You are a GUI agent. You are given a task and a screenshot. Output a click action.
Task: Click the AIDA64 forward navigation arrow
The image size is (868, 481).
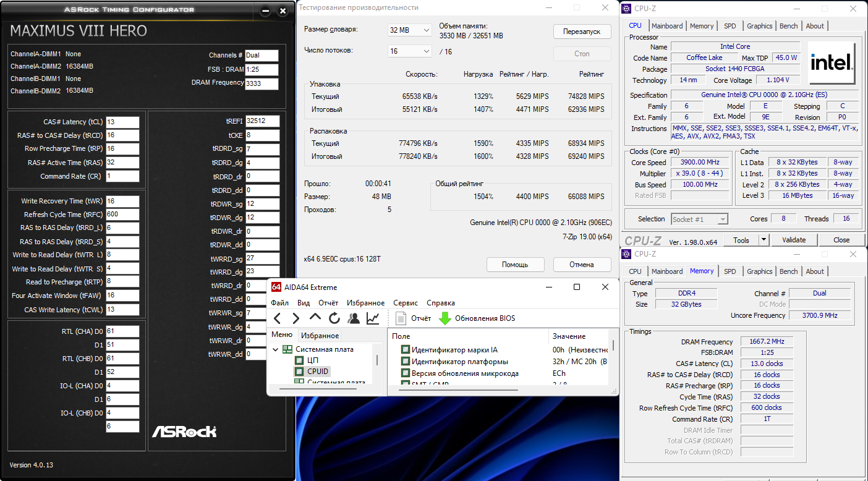click(x=296, y=318)
